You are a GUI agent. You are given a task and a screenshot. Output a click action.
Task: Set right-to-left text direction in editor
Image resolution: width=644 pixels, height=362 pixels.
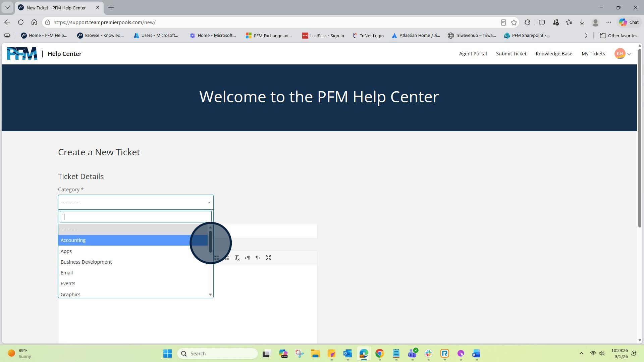[x=258, y=258]
